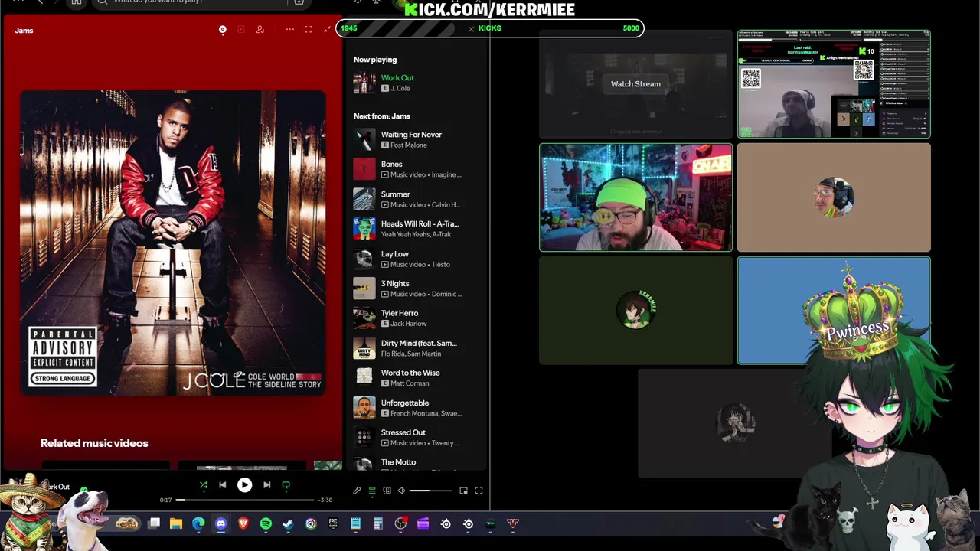
Task: Toggle shuffle in the Spotify player
Action: 204,485
